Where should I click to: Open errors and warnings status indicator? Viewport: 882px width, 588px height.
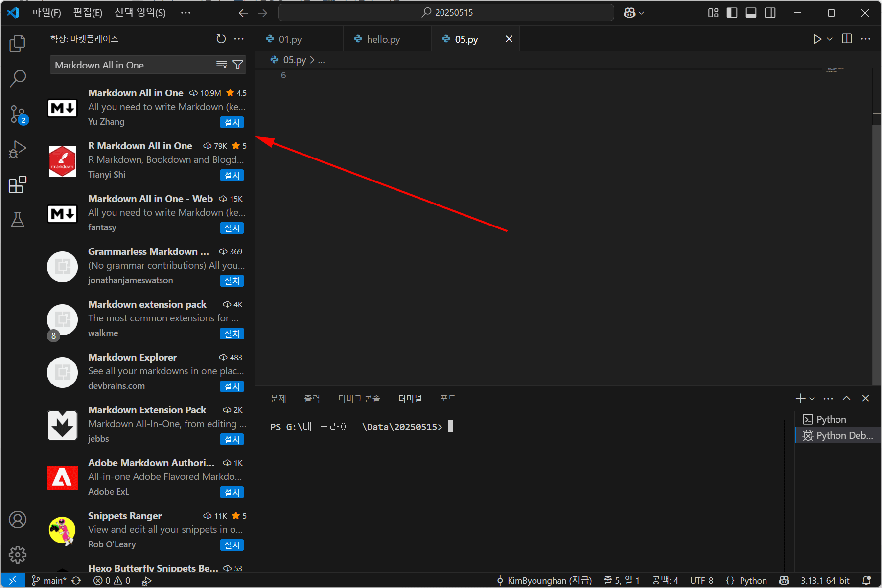112,580
